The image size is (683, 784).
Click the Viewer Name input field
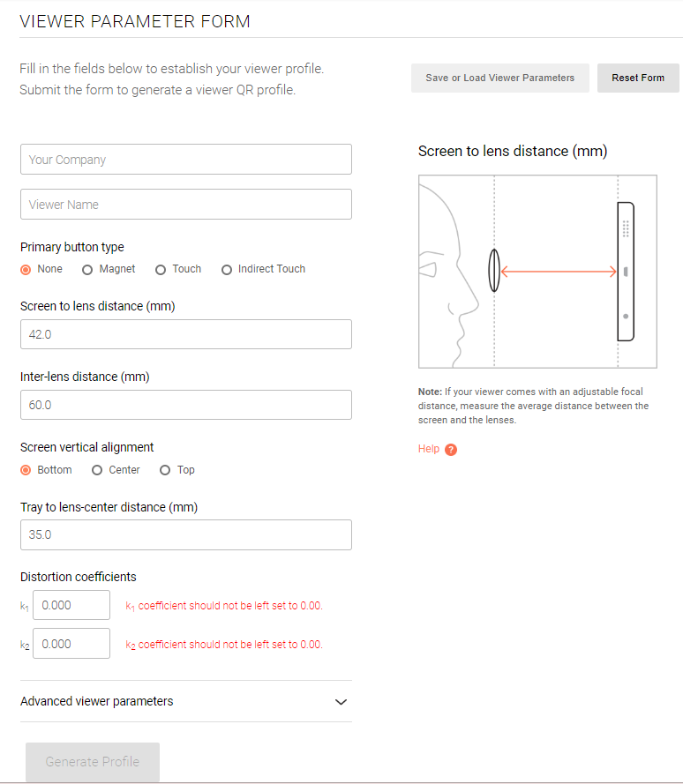[185, 205]
